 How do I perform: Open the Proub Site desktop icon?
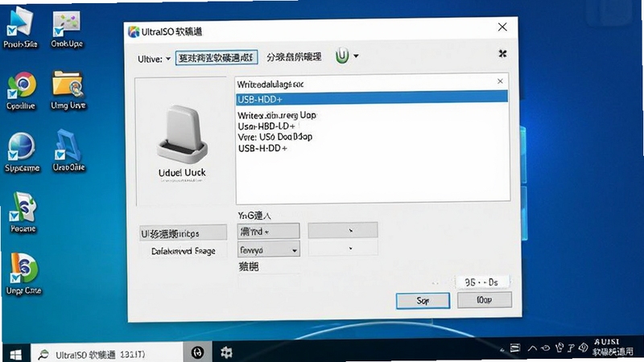coord(21,27)
